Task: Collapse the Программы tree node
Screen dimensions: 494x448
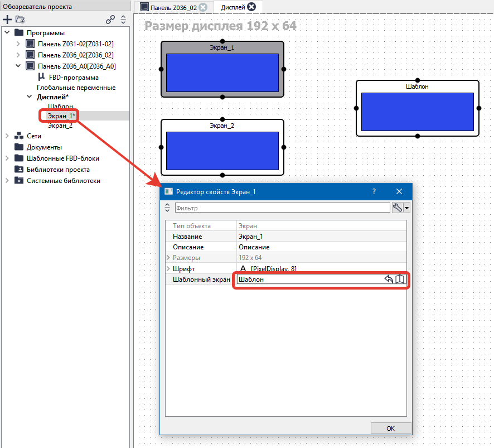Action: coord(7,32)
